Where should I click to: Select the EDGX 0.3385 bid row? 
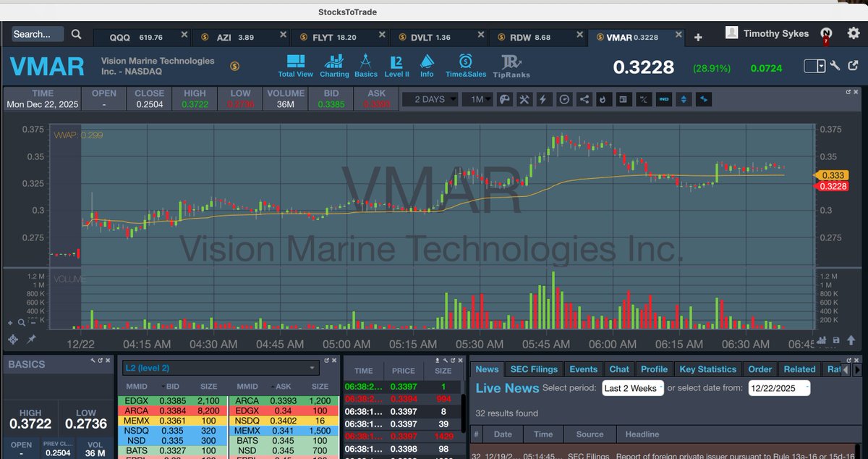(172, 400)
